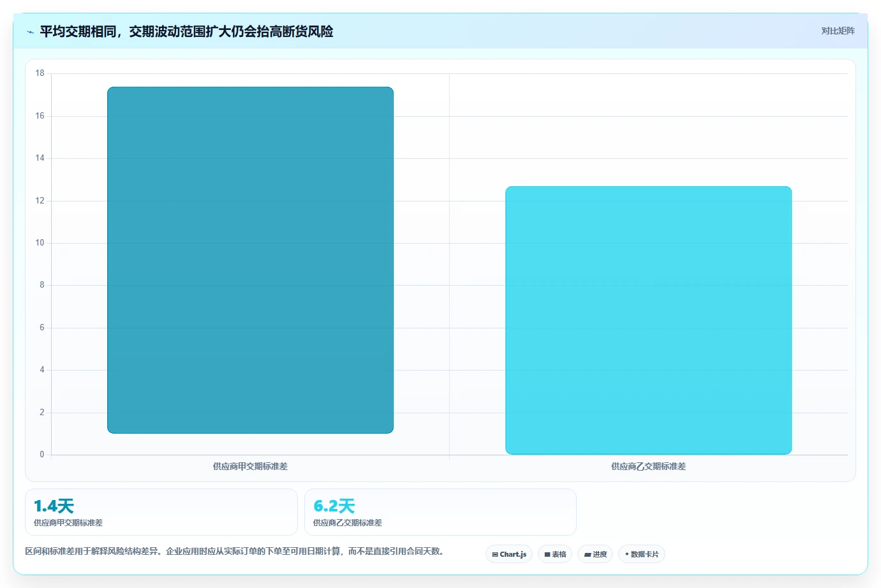
Task: Click the y-axis label 4
Action: [42, 369]
